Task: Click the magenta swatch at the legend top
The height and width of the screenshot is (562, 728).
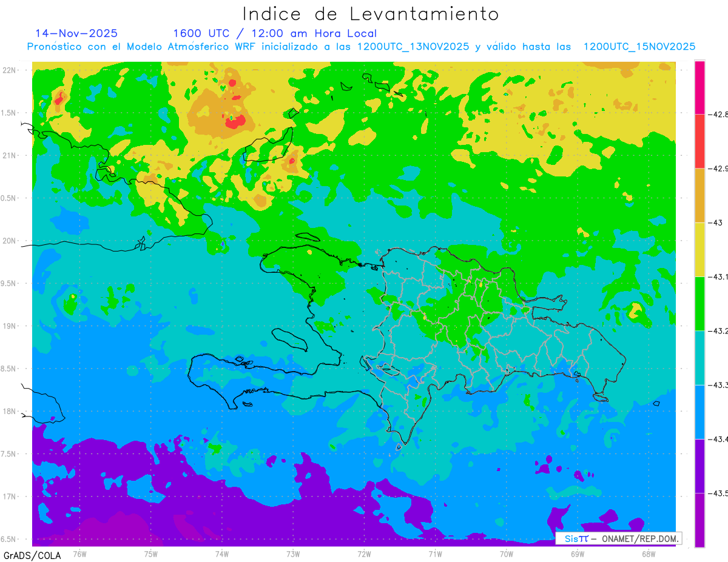Action: [699, 87]
